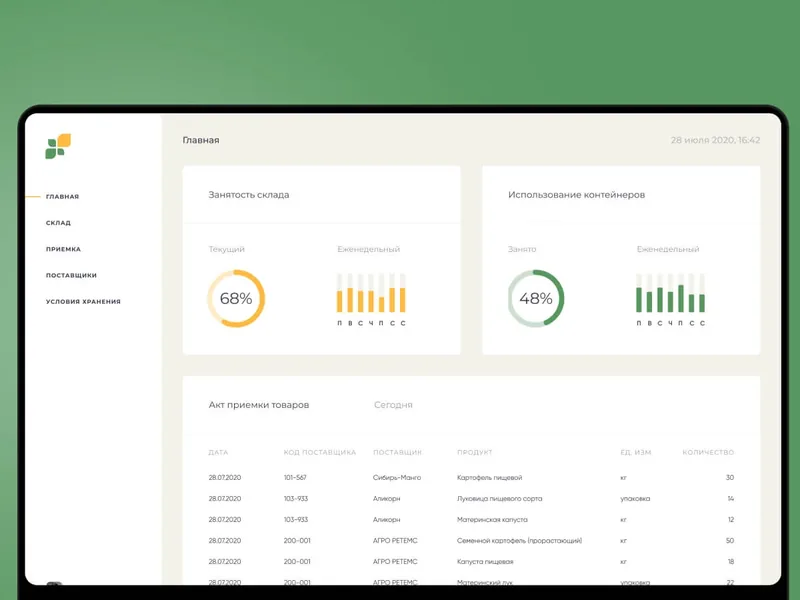Click product Луковица пищевого сорта
This screenshot has width=800, height=600.
[499, 498]
